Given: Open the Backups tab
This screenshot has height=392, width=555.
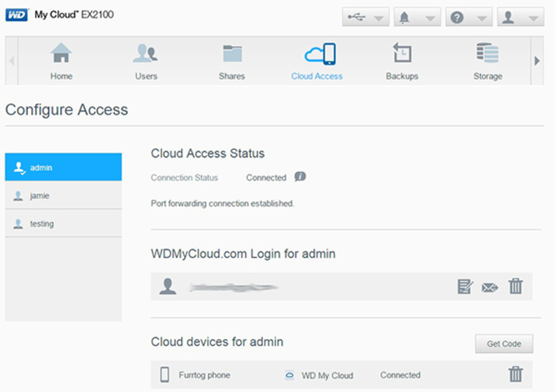Looking at the screenshot, I should click(x=402, y=61).
